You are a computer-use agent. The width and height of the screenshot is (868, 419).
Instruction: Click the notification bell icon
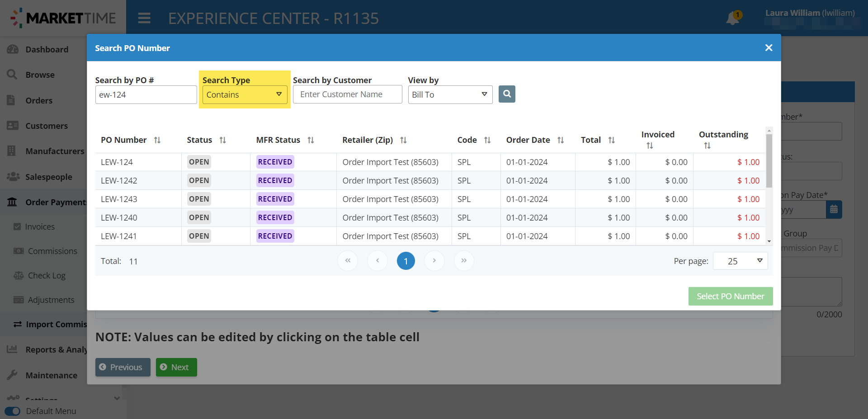[732, 19]
